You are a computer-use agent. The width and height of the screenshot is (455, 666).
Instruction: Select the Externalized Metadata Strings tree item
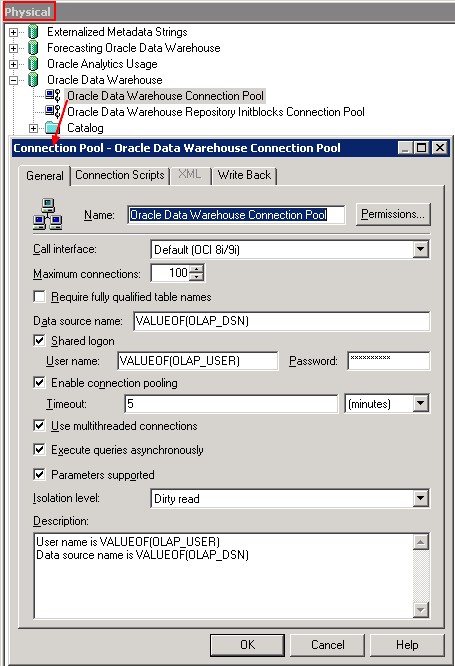[117, 32]
